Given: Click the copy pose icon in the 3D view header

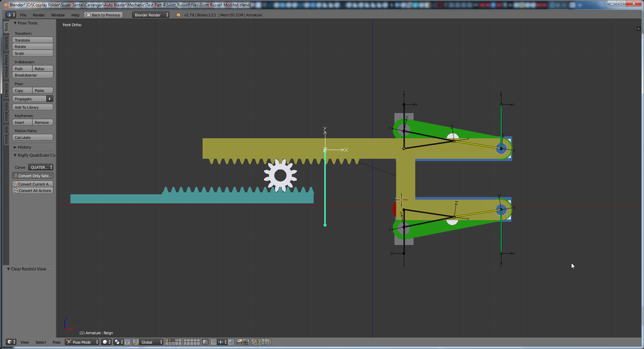Looking at the screenshot, I should click(x=255, y=342).
